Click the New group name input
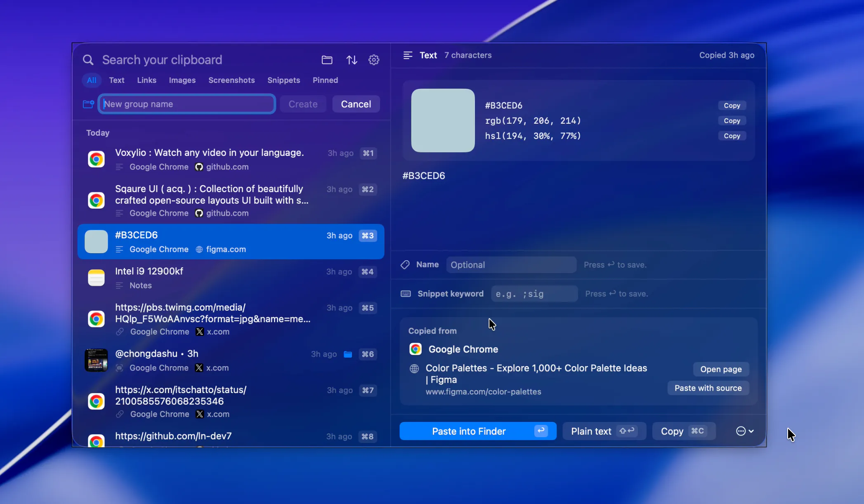864x504 pixels. click(187, 104)
